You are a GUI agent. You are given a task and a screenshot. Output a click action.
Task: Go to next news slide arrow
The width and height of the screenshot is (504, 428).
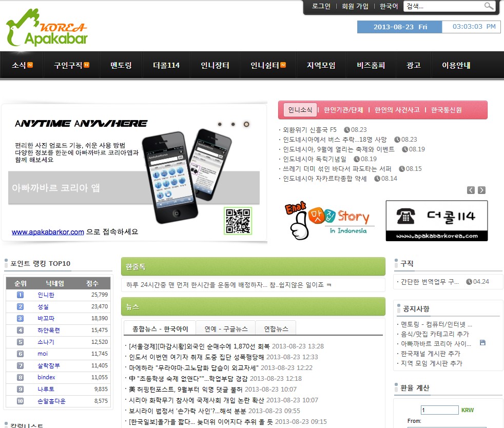coord(481,190)
